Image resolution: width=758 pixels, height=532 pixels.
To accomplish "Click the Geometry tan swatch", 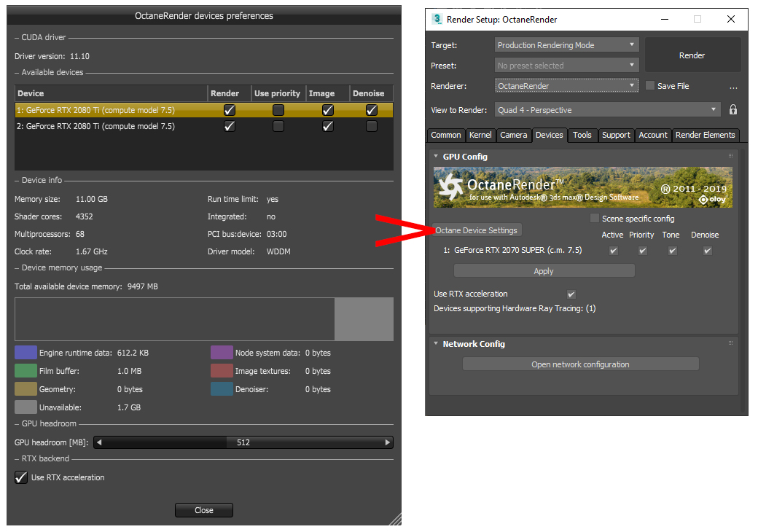I will click(x=26, y=389).
